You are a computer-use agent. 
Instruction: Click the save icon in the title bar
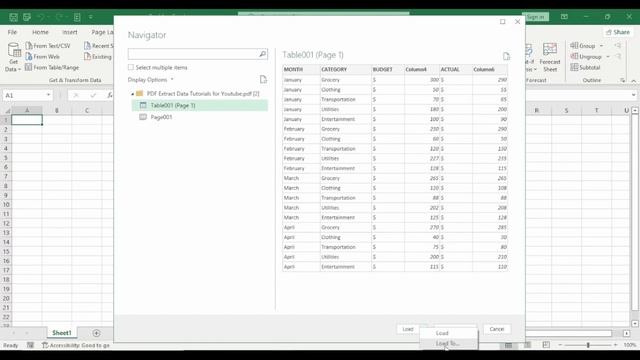[13, 17]
